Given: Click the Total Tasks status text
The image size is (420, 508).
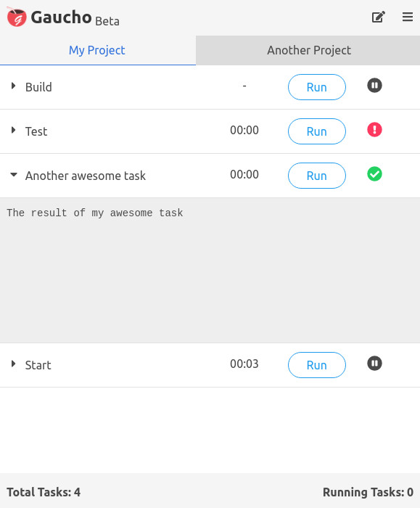Looking at the screenshot, I should (x=44, y=493).
